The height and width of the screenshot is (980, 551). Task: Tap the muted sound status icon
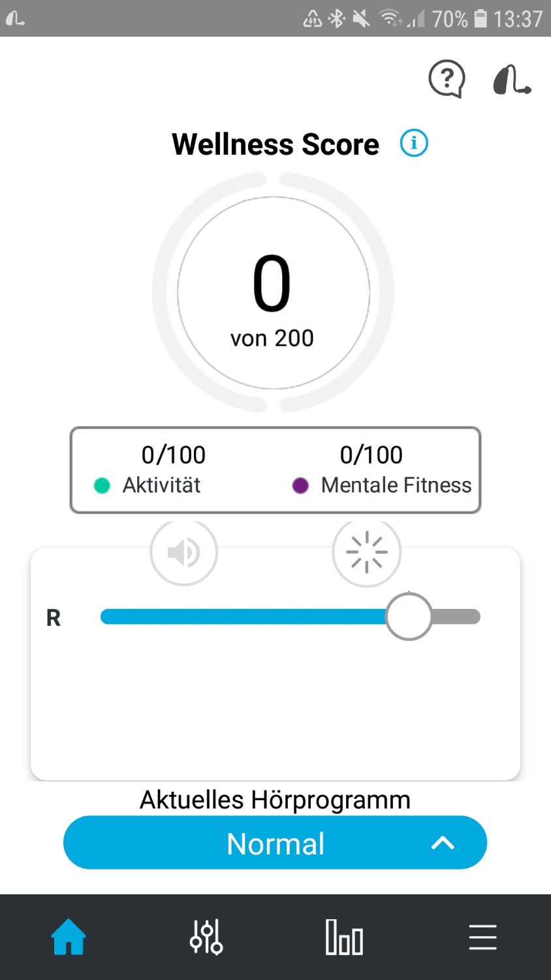pyautogui.click(x=361, y=18)
